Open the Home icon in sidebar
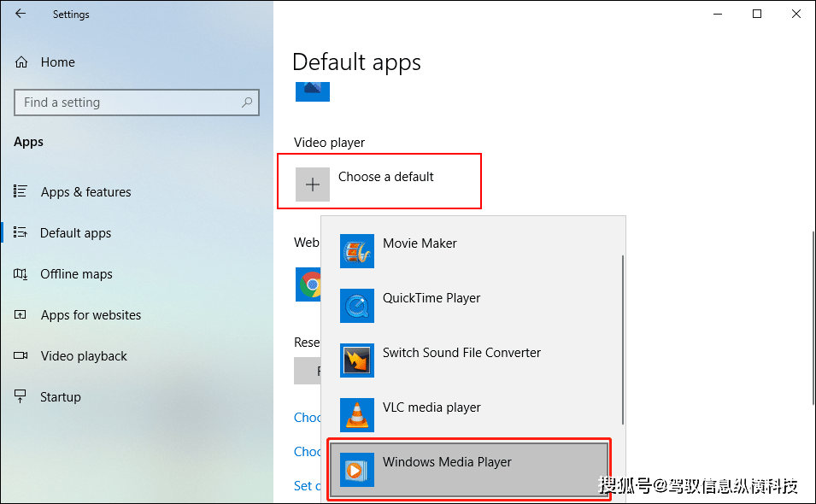This screenshot has height=504, width=816. pos(21,62)
